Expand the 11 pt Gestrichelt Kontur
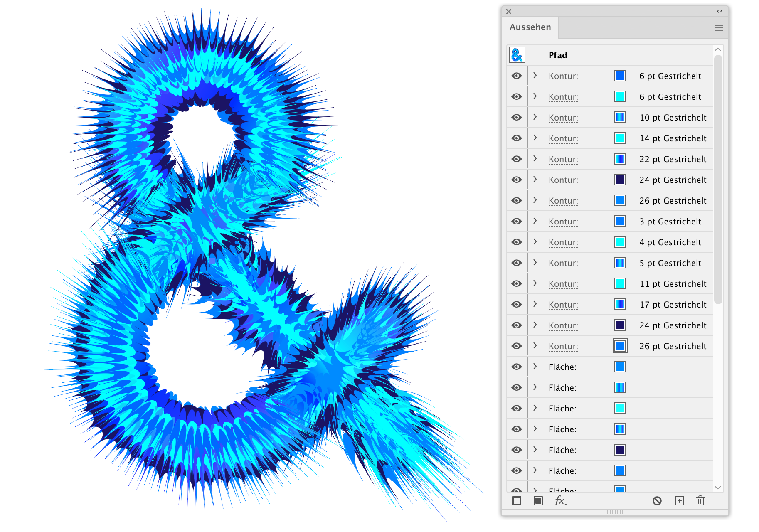The width and height of the screenshot is (759, 532). [535, 283]
